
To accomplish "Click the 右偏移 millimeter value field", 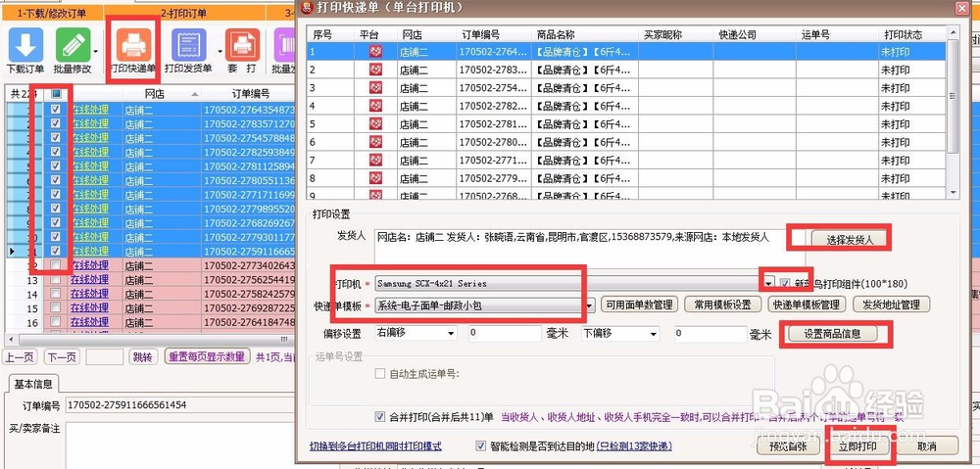I will pyautogui.click(x=505, y=334).
